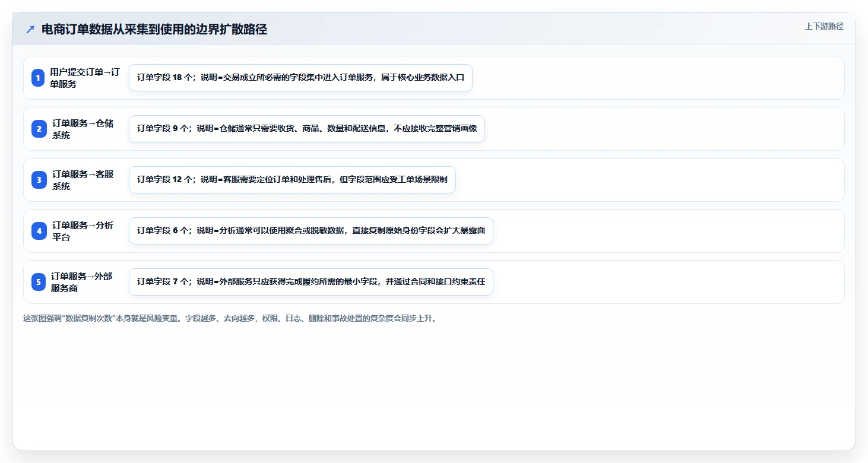
Task: Open the 订单字段 6 个 description box
Action: (x=311, y=231)
